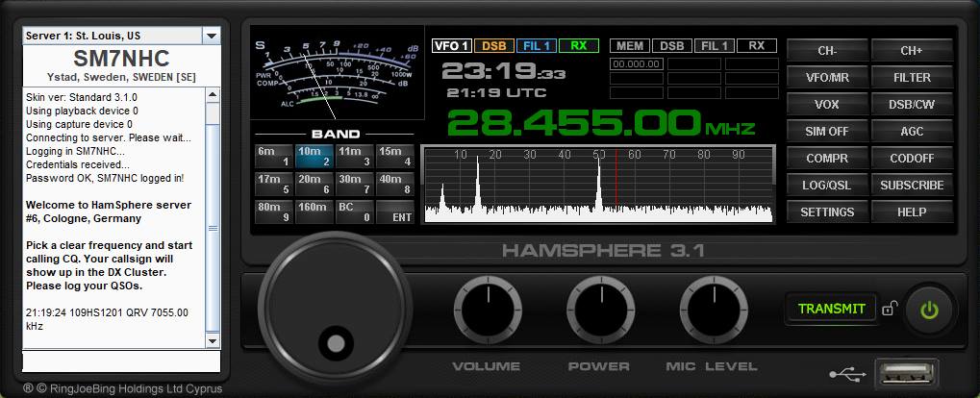The height and width of the screenshot is (398, 980).
Task: Toggle the transmit lock padlock icon
Action: tap(890, 308)
